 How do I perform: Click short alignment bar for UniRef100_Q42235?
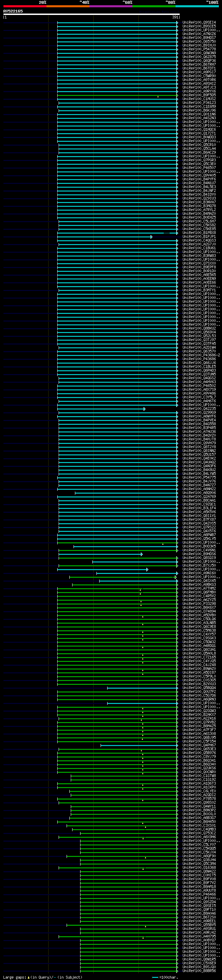click(101, 408)
